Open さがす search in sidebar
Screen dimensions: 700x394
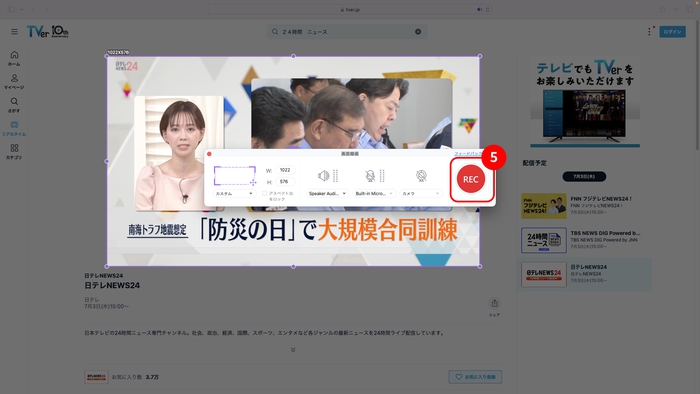tap(14, 105)
